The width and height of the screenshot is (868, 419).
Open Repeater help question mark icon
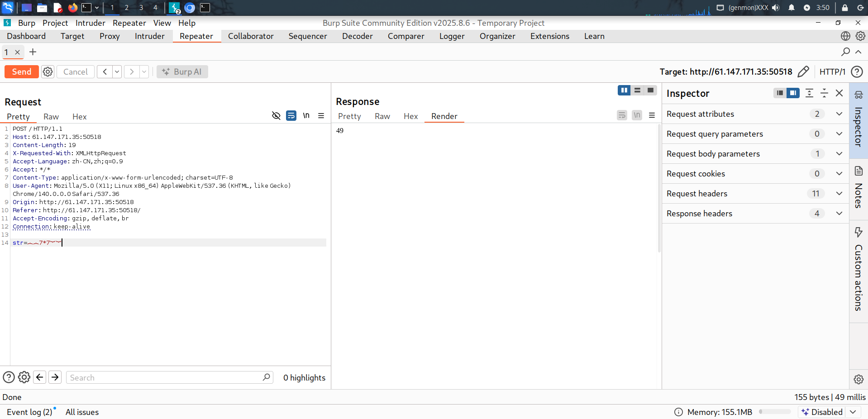857,71
